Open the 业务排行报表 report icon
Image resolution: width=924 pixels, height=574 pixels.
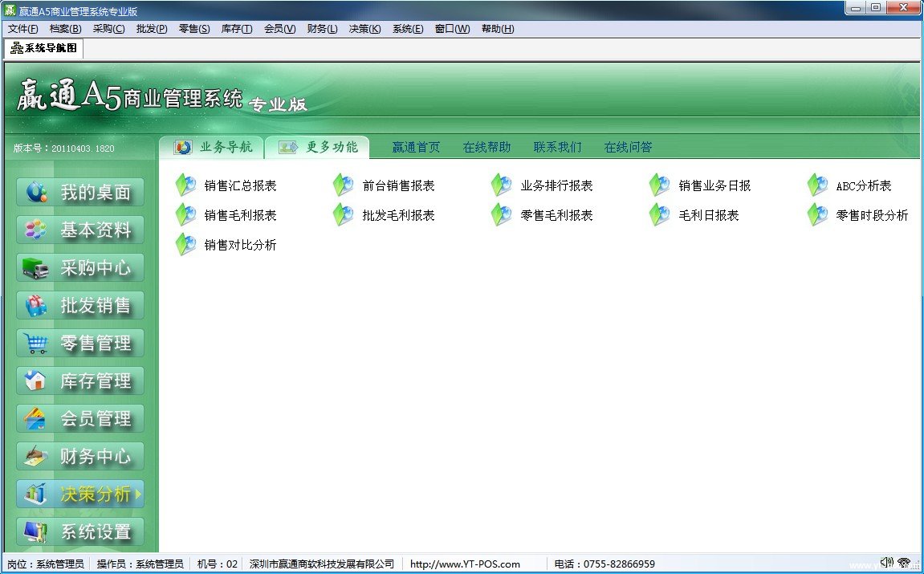[502, 185]
